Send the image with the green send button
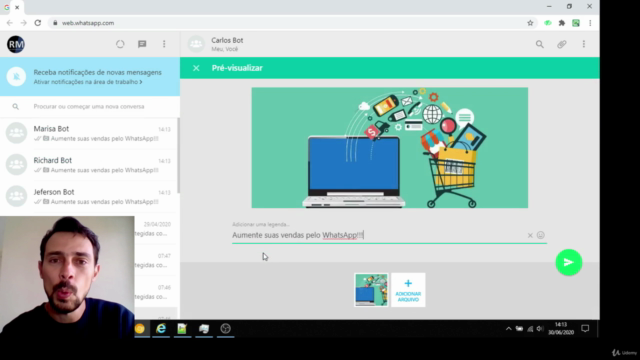640x360 pixels. coord(569,262)
